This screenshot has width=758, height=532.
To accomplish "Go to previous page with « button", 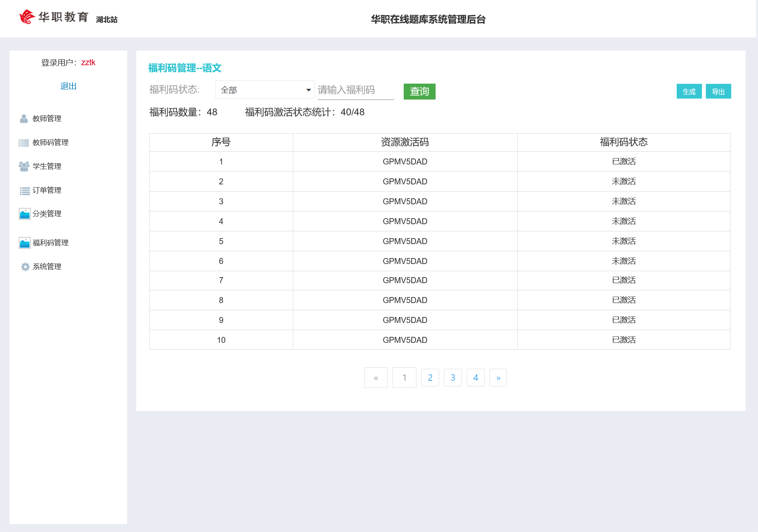I will click(376, 377).
